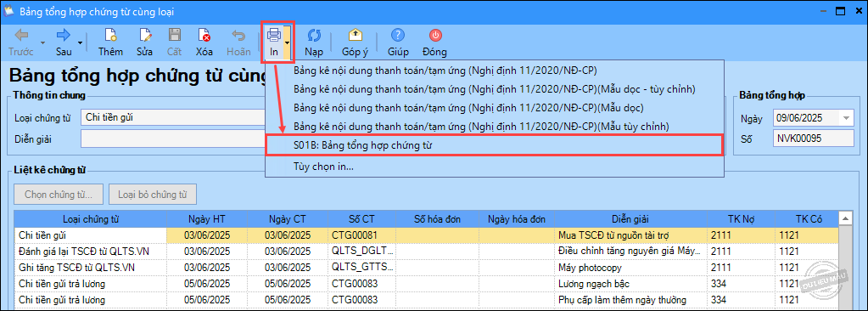Click the TK Có column header

(807, 219)
